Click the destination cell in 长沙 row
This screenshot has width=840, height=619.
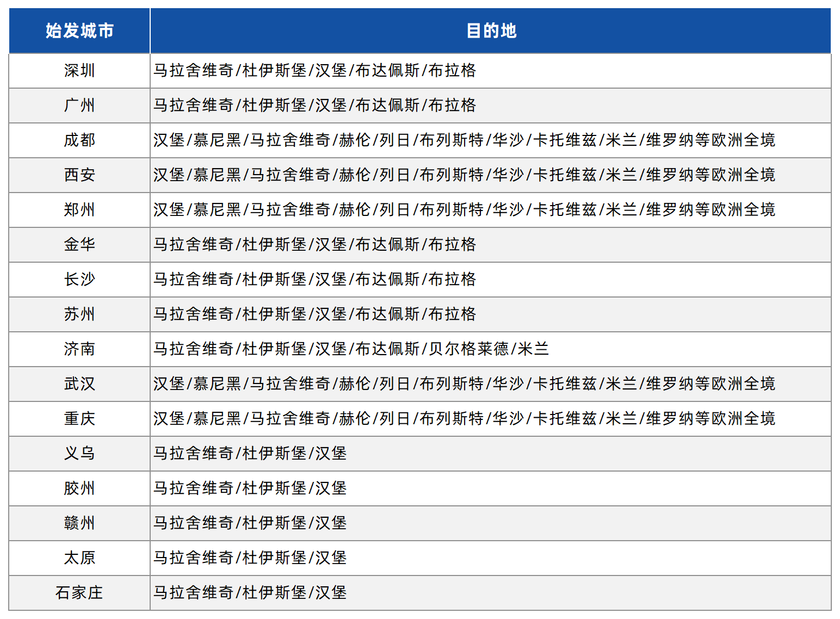(x=491, y=280)
